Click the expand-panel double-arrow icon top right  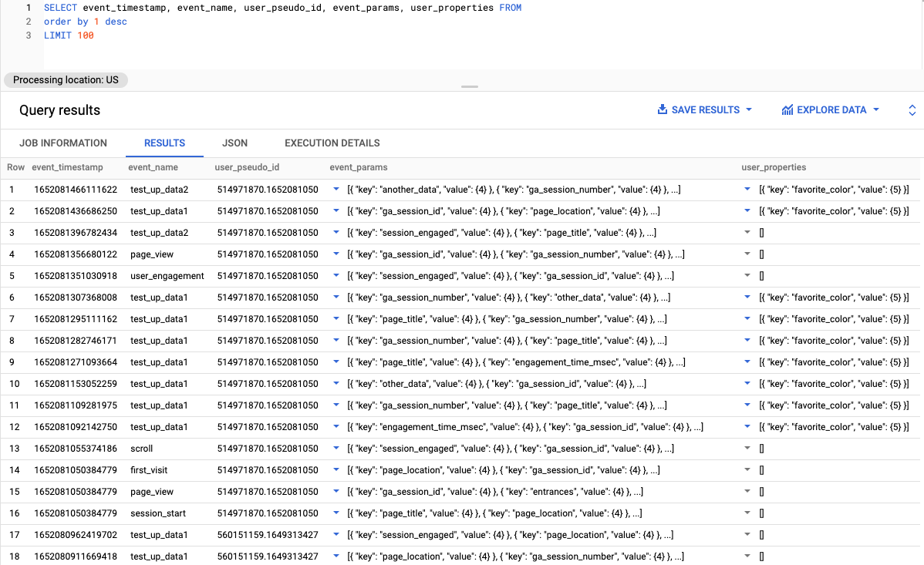coord(912,109)
